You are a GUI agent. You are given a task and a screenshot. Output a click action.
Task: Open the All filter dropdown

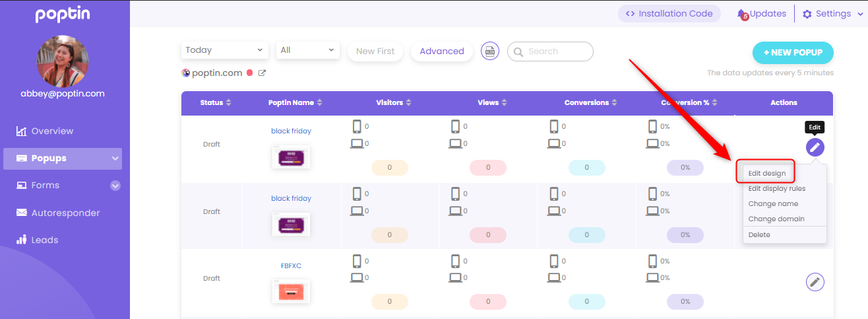point(308,50)
